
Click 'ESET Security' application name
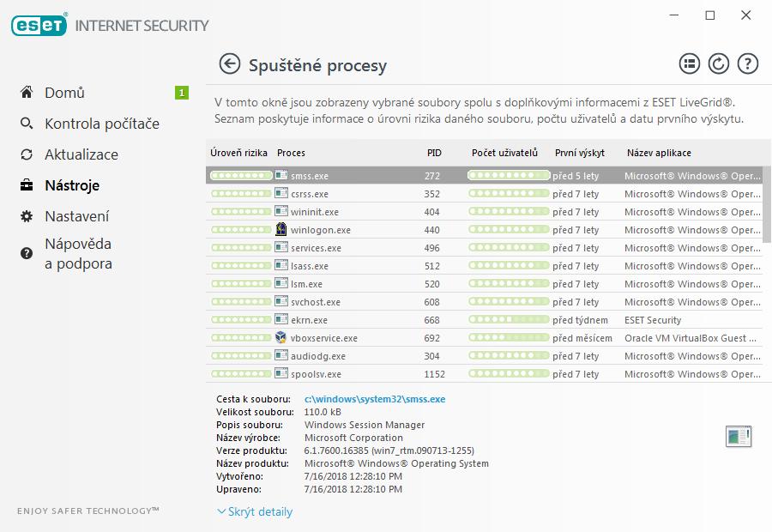653,320
